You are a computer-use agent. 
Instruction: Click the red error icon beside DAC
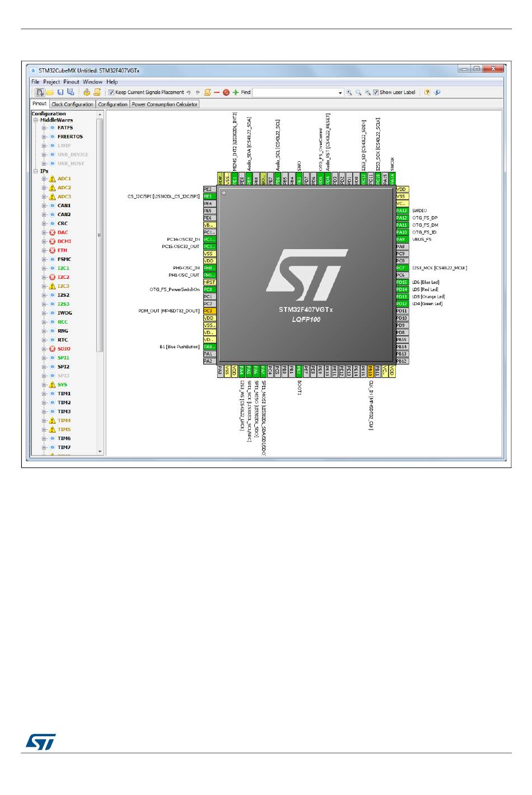(52, 233)
